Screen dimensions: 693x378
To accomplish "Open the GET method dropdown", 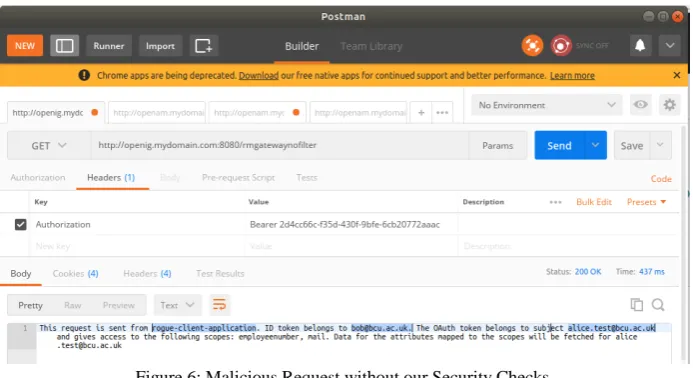I will click(49, 145).
